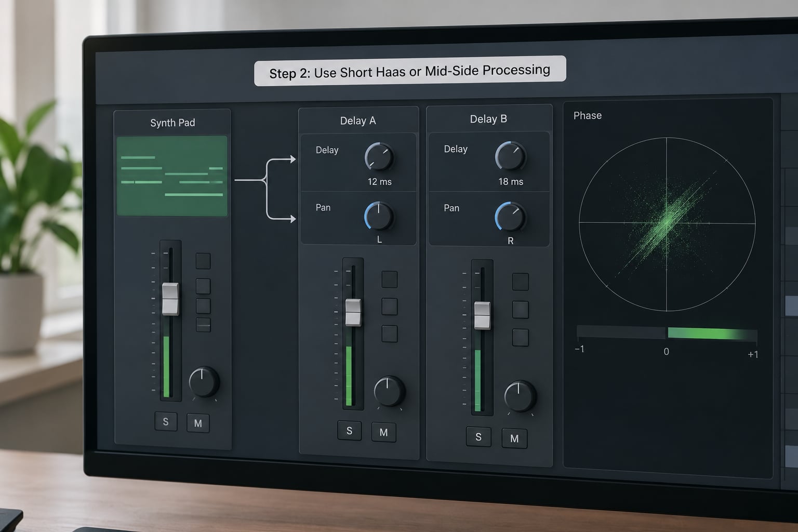Click the L pan value under Delay A
This screenshot has width=798, height=532.
[x=379, y=240]
